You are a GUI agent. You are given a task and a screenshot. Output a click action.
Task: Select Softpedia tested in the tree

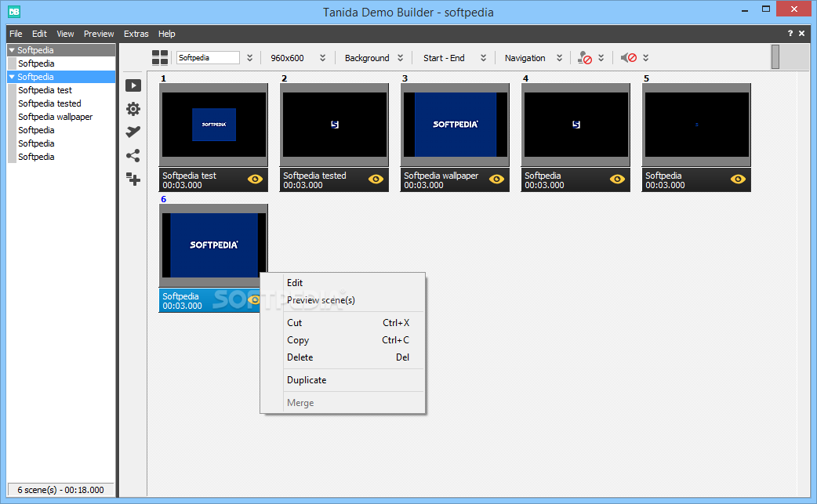coord(49,103)
